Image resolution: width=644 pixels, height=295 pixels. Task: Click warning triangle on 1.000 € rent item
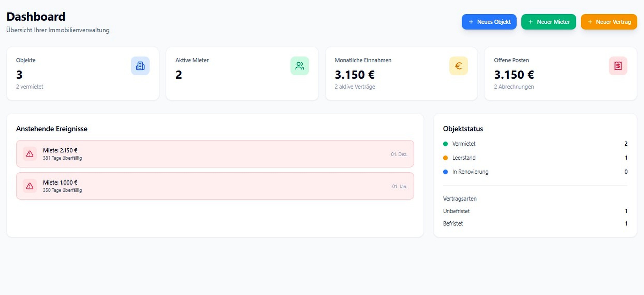coord(30,186)
